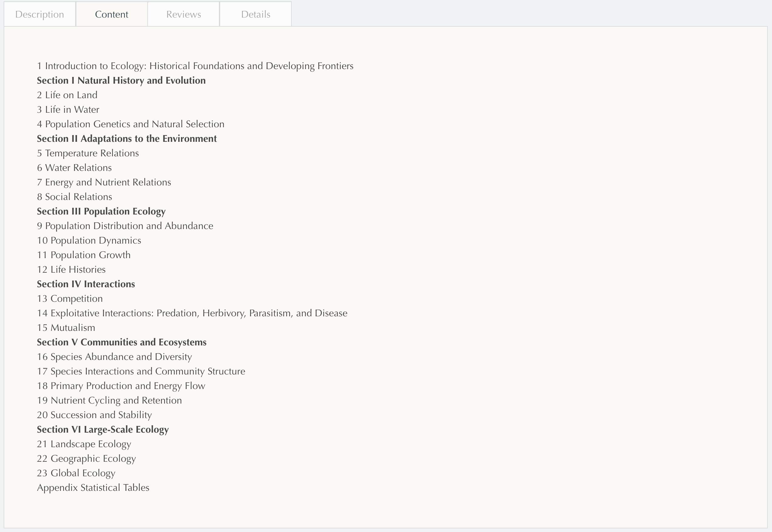Open the Description tab
The height and width of the screenshot is (532, 772).
click(39, 14)
